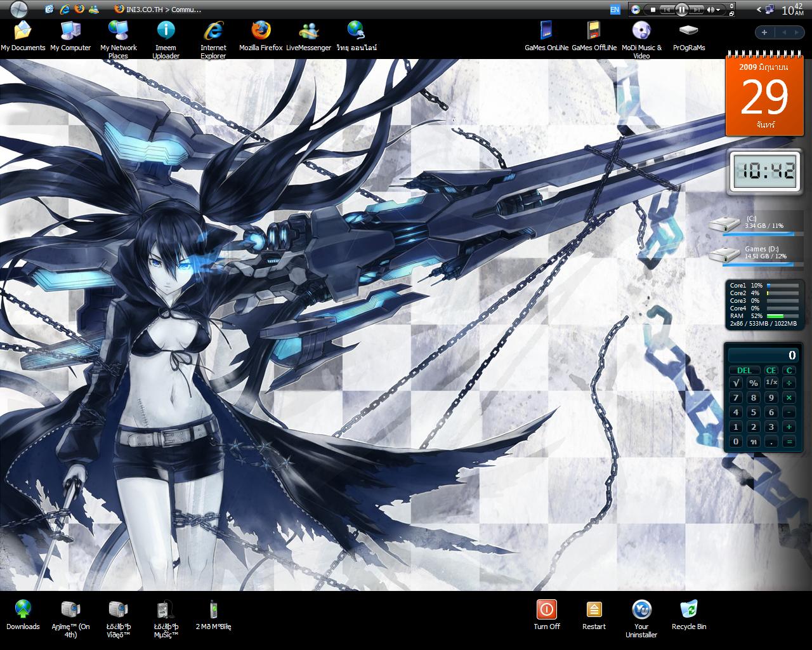
Task: Go to previous sidebar gadget page
Action: 783,32
